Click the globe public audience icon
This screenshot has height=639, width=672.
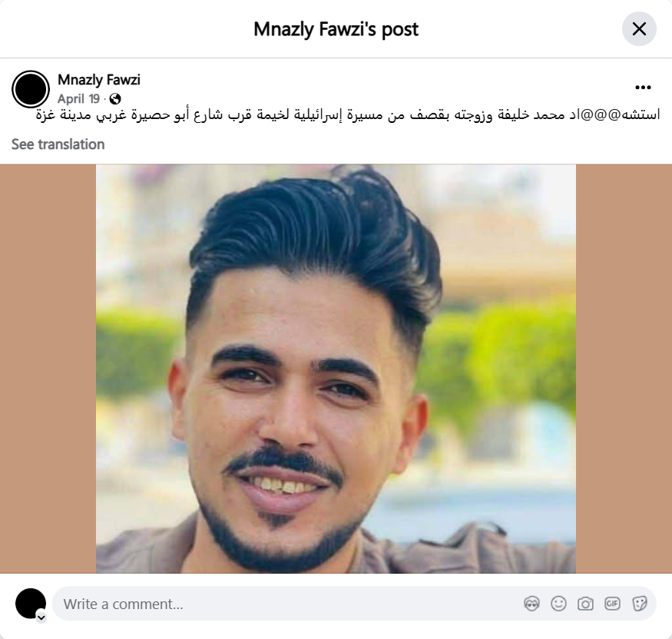pos(115,99)
